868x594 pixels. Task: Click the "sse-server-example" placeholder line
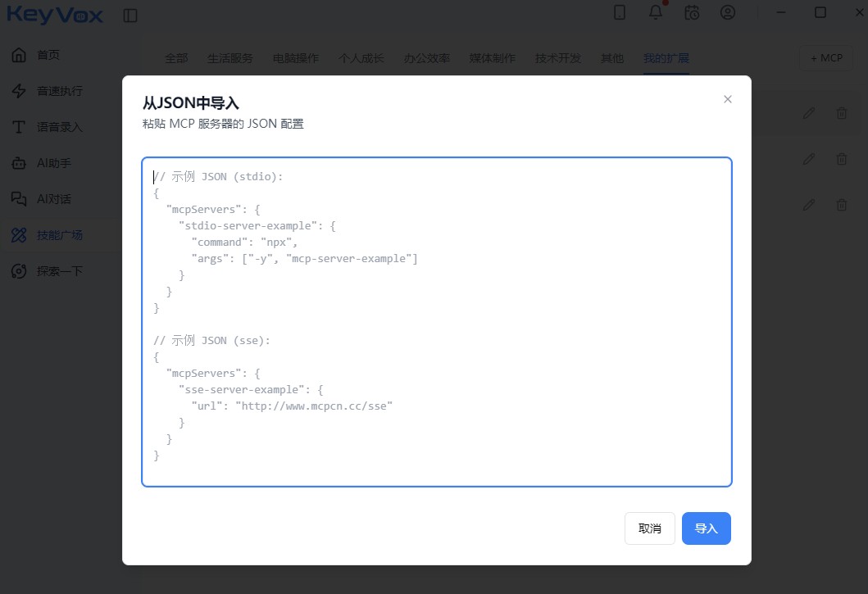coord(252,390)
